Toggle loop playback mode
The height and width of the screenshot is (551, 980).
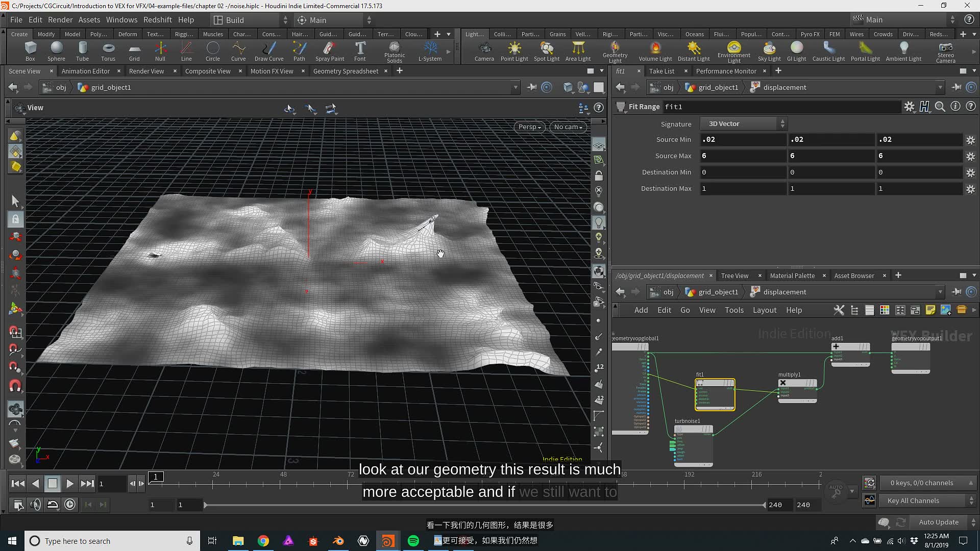tap(53, 505)
